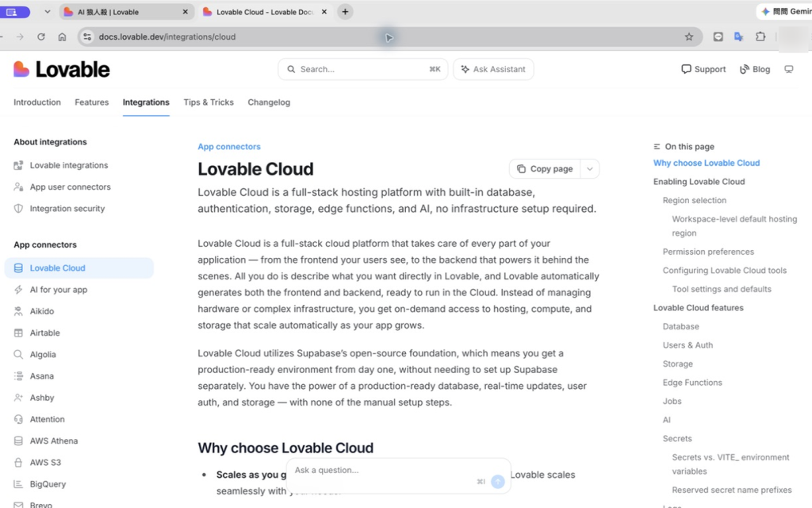This screenshot has height=508, width=812.
Task: Click the Lovable logo in the header
Action: pyautogui.click(x=62, y=70)
